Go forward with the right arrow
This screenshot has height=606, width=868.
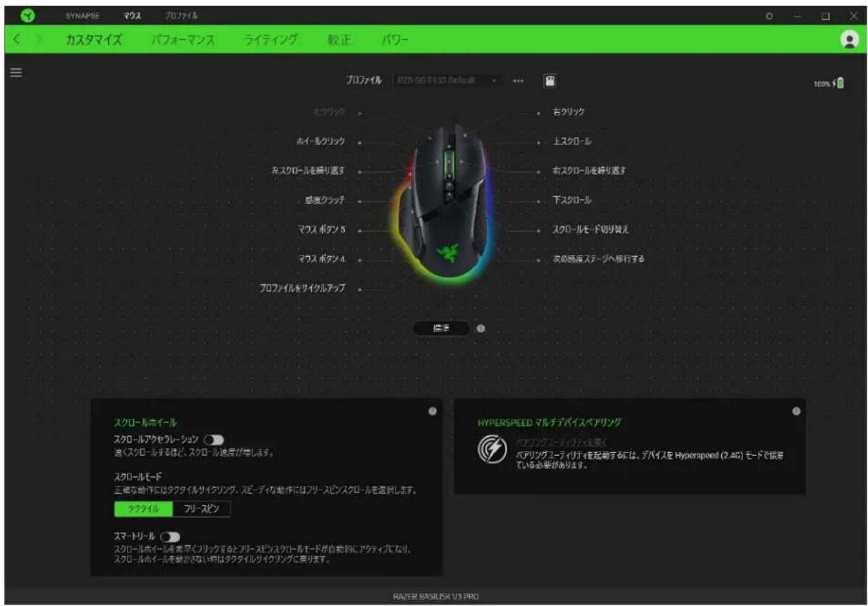tap(39, 41)
